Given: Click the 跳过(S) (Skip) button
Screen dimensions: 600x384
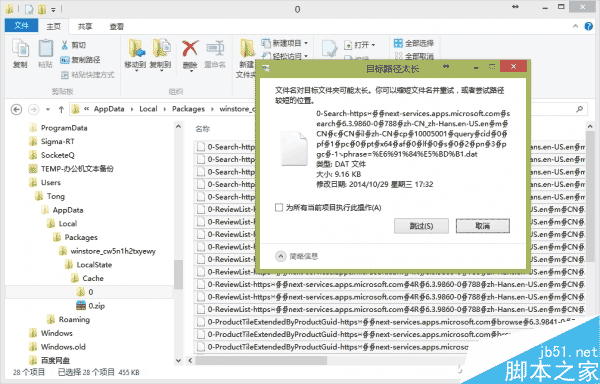Looking at the screenshot, I should [421, 226].
